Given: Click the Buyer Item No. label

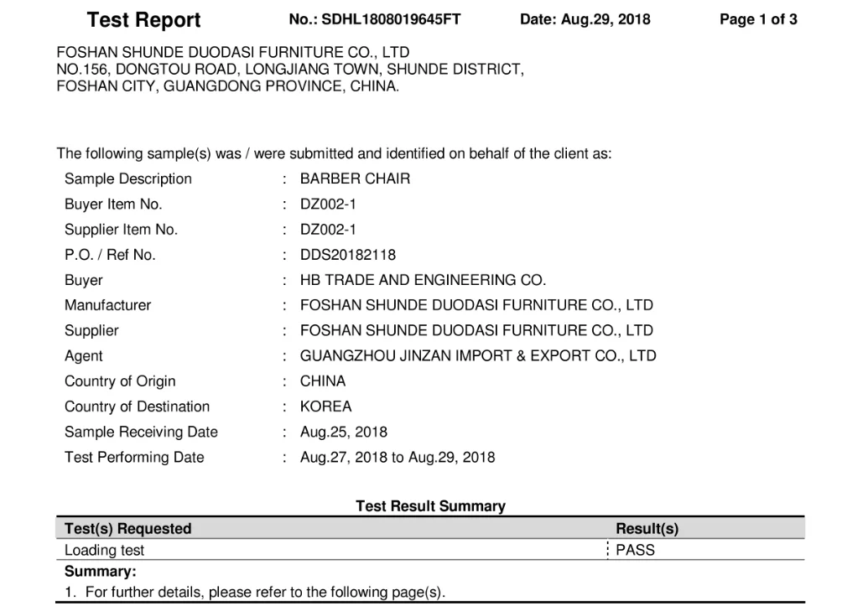Looking at the screenshot, I should (x=113, y=205).
